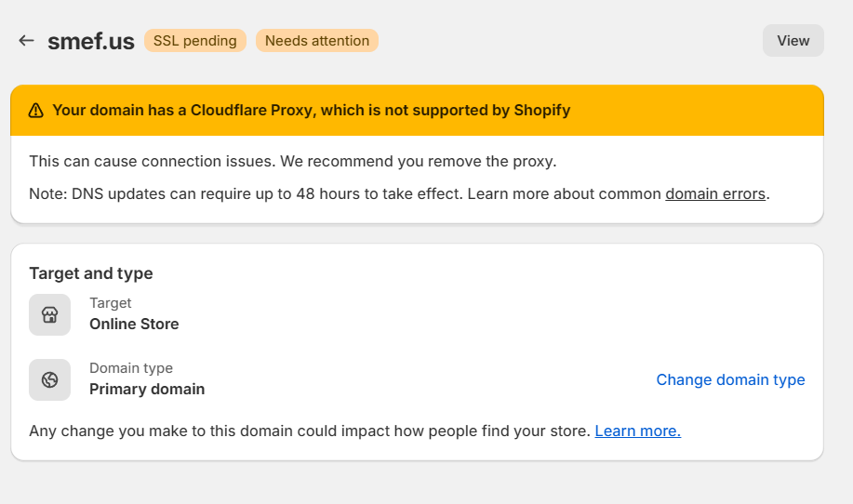Click the smef.us domain title
This screenshot has width=853, height=504.
(91, 41)
